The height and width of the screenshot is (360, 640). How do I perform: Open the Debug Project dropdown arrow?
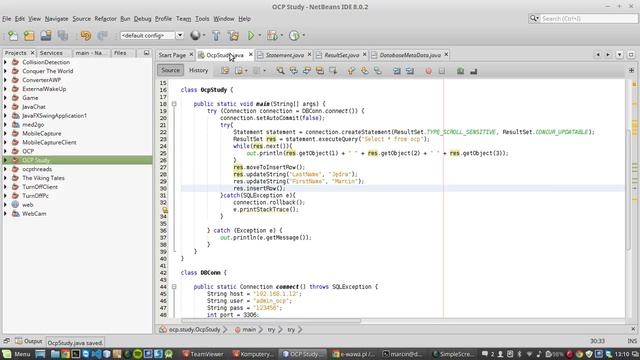[x=282, y=36]
